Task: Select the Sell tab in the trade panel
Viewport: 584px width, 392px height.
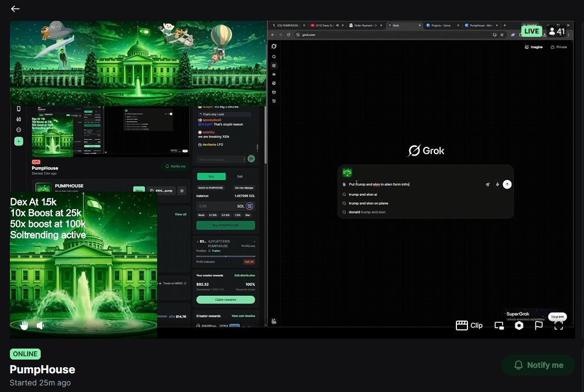Action: (x=240, y=176)
